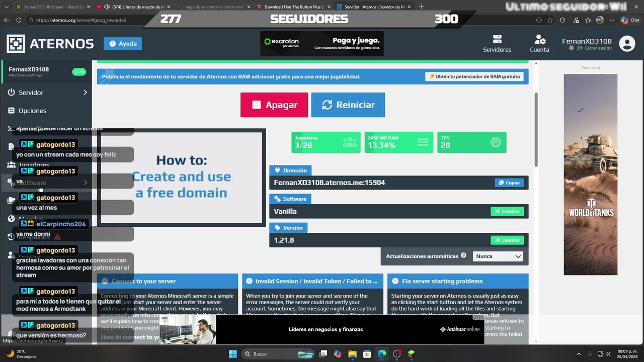Open the browser Chat Copilot button
Screen dimensions: 644x362
point(630,20)
